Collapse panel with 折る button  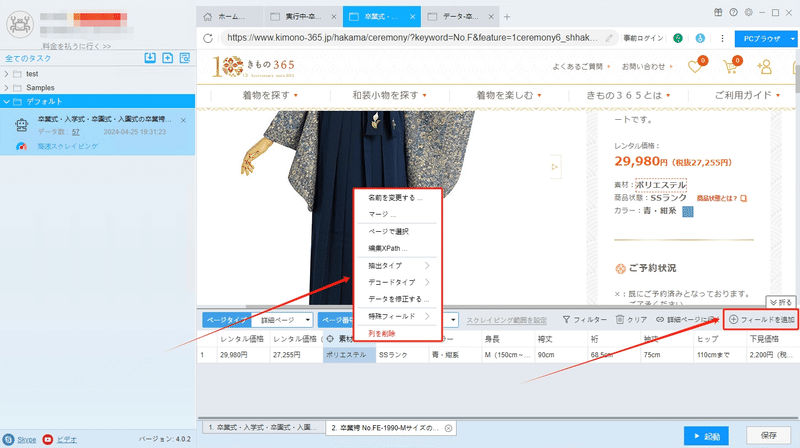click(781, 303)
